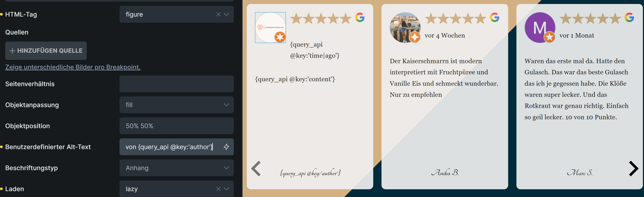This screenshot has width=644, height=197.
Task: Open link Zeige unterschiedliche Bilder pro Breakpoint
Action: pyautogui.click(x=73, y=67)
